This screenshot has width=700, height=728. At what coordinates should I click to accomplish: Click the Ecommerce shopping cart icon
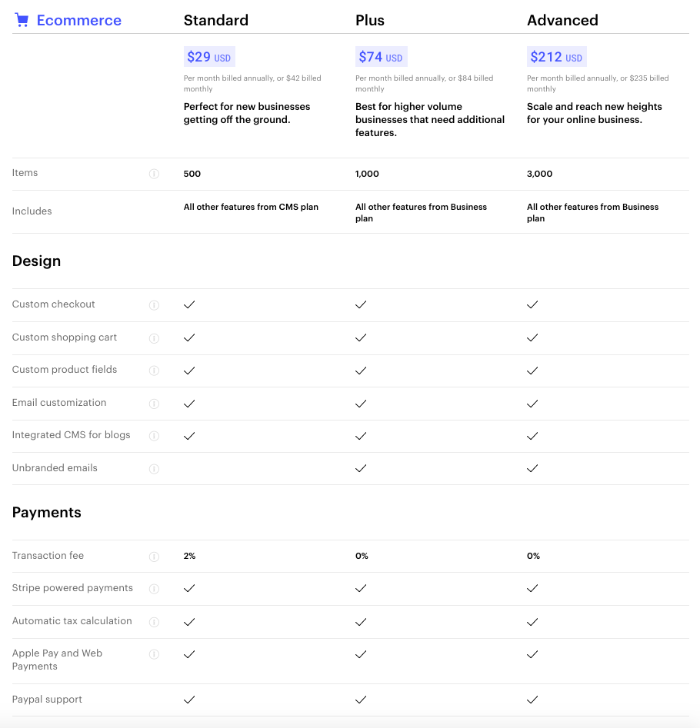[22, 19]
